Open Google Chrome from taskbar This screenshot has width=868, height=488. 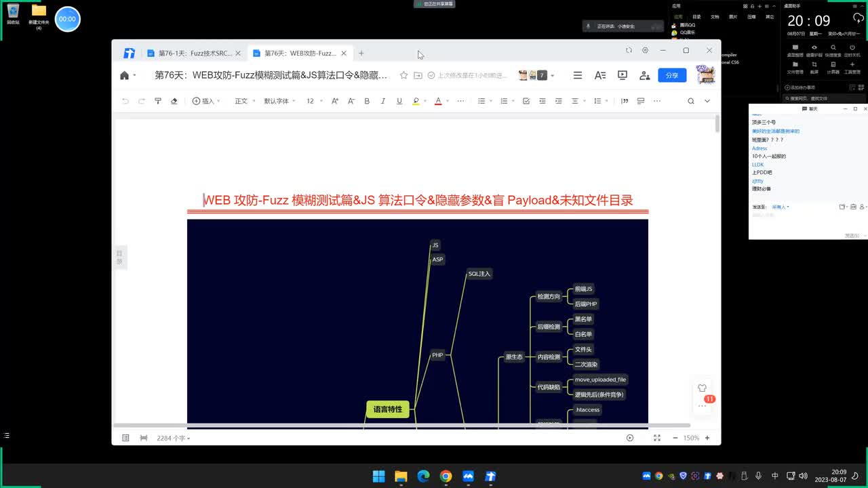pos(446,476)
